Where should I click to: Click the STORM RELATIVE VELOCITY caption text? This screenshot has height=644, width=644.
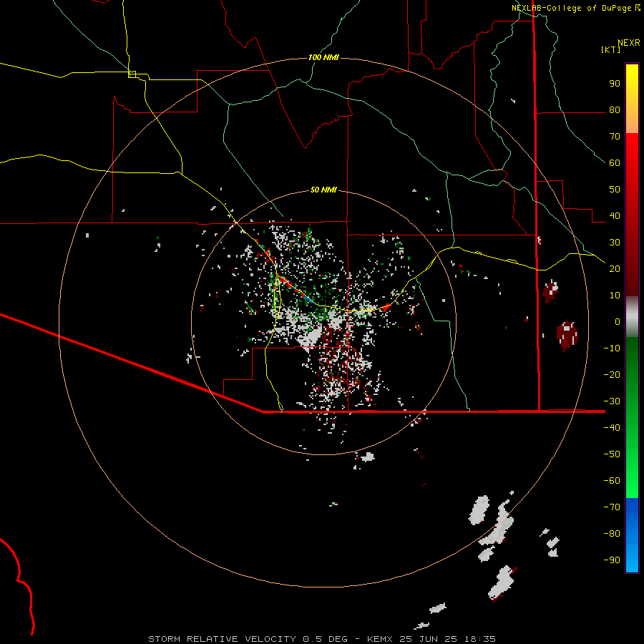[x=221, y=639]
